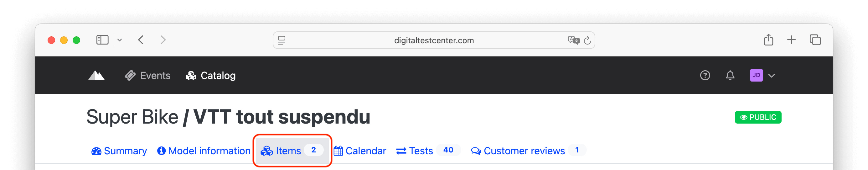This screenshot has height=170, width=868.
Task: Click the translate page icon
Action: (573, 40)
